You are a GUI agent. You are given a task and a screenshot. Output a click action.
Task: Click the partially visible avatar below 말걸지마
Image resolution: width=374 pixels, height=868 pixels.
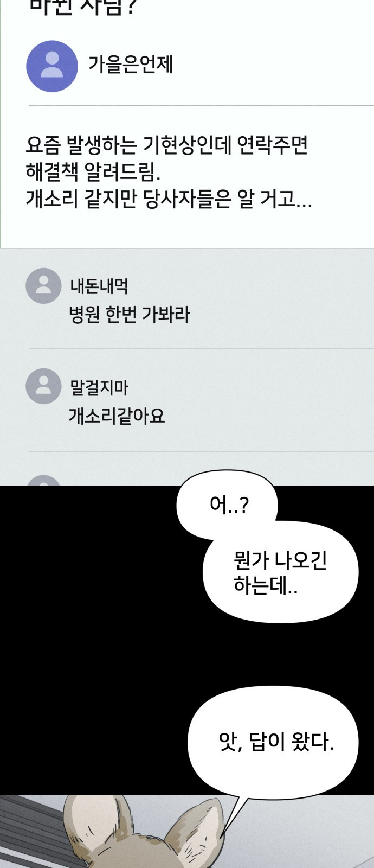(43, 481)
